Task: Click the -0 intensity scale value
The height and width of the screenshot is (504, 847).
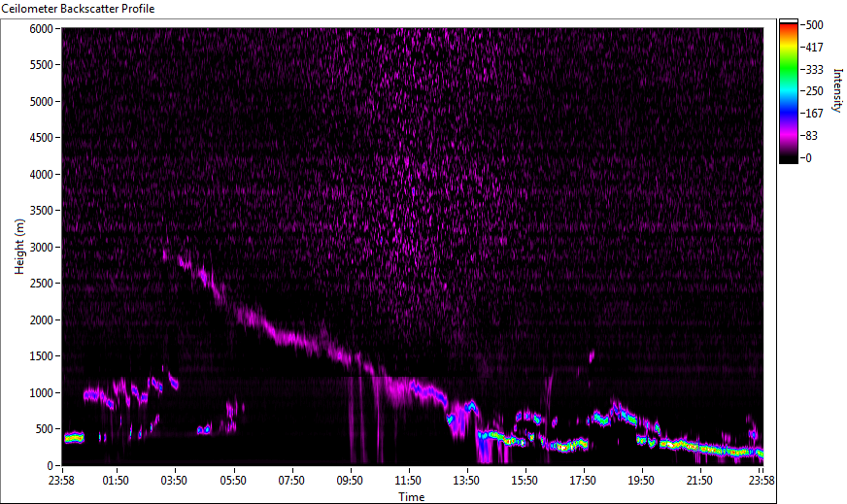Action: coord(806,158)
